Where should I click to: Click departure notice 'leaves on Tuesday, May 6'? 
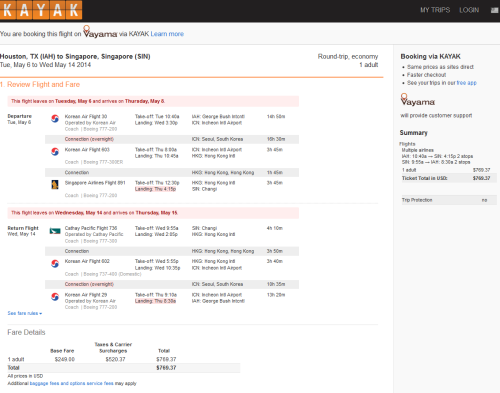coord(153,101)
